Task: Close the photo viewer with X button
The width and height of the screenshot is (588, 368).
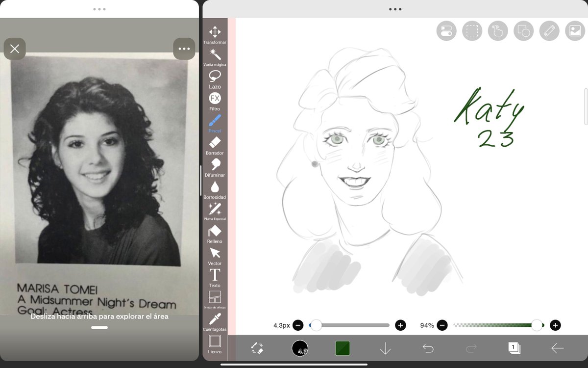Action: click(15, 49)
